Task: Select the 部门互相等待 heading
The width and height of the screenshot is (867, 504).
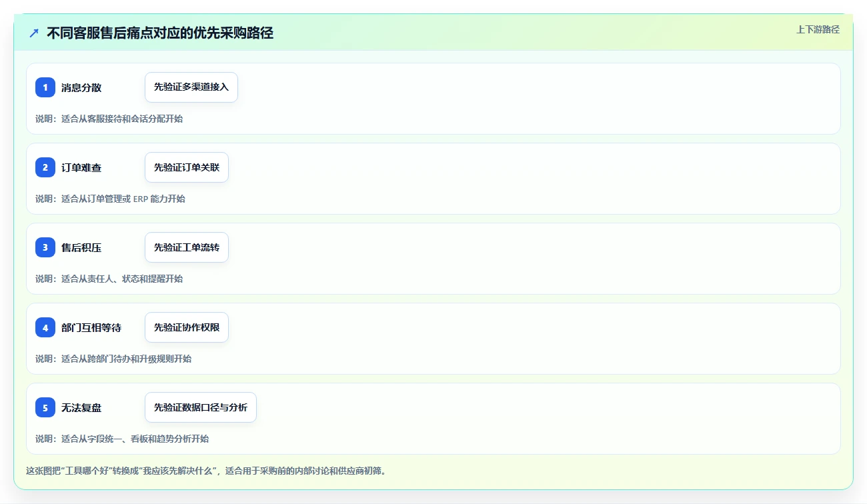Action: pyautogui.click(x=91, y=327)
